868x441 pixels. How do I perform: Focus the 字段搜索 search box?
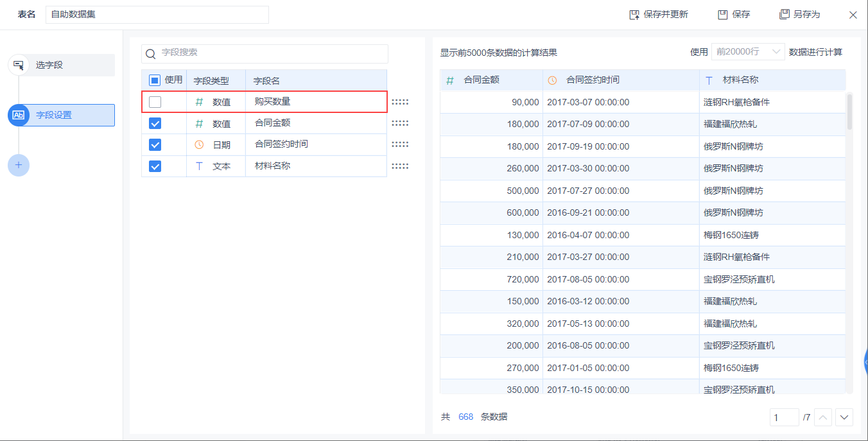point(265,53)
